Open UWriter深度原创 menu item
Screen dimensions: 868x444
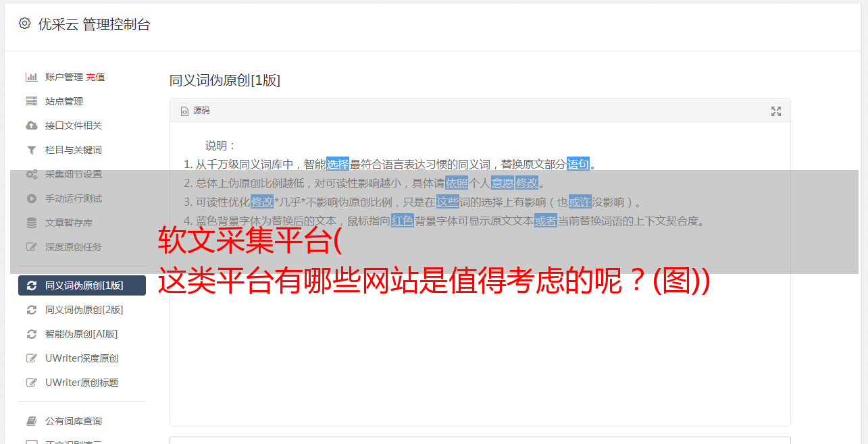[82, 358]
